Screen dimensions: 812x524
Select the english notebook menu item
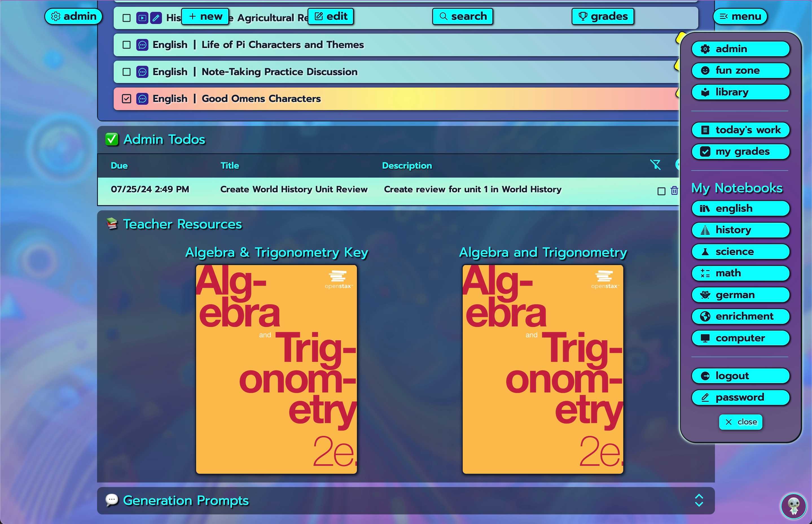(741, 208)
